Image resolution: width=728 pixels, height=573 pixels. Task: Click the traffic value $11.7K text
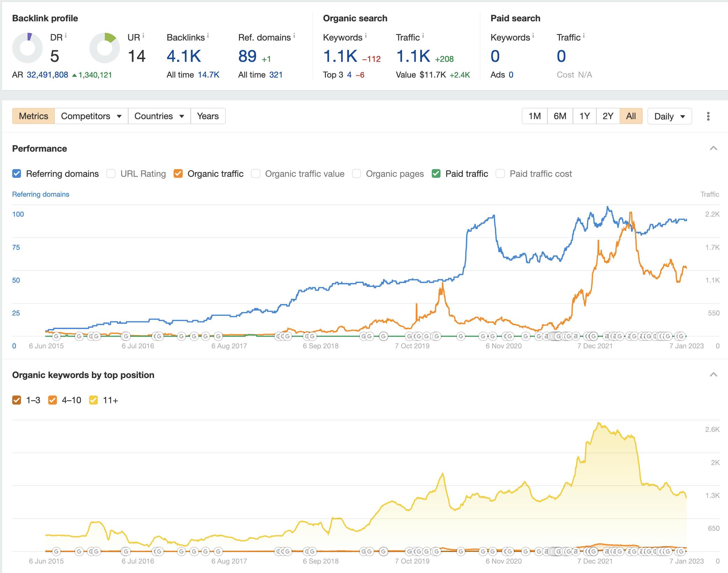[x=433, y=75]
